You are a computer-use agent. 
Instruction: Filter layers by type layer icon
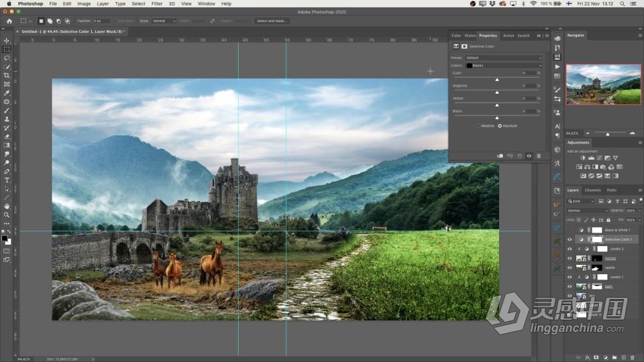pyautogui.click(x=617, y=201)
